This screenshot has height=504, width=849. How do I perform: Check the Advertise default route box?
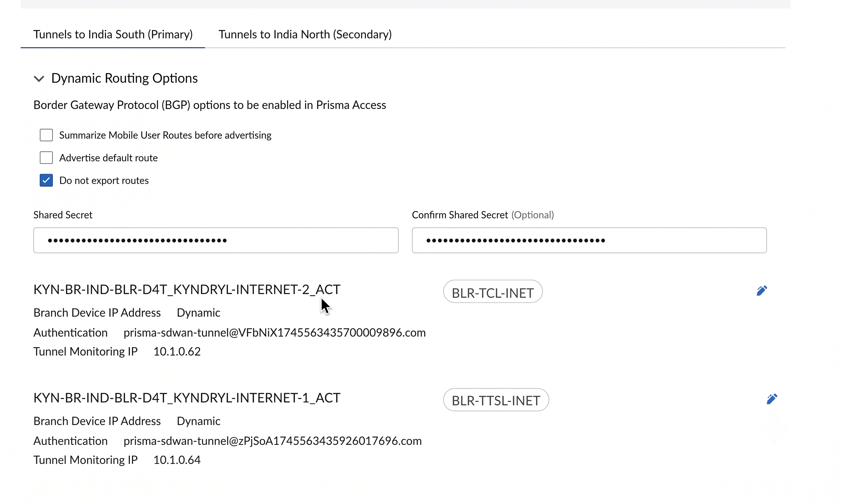[x=46, y=158]
